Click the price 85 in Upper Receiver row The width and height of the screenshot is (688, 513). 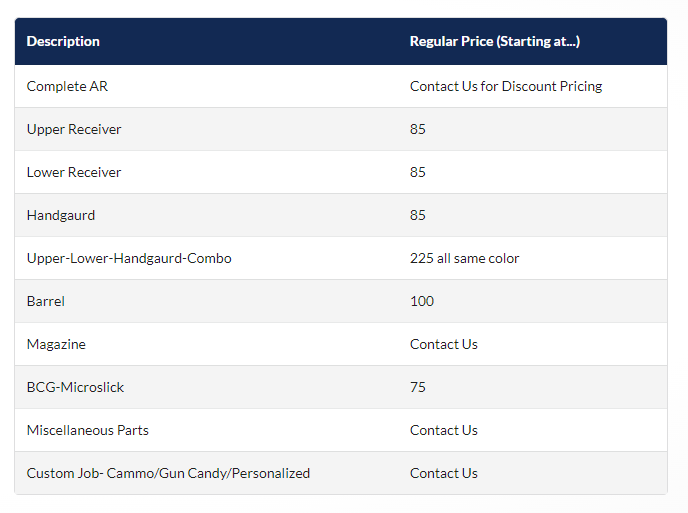point(418,129)
